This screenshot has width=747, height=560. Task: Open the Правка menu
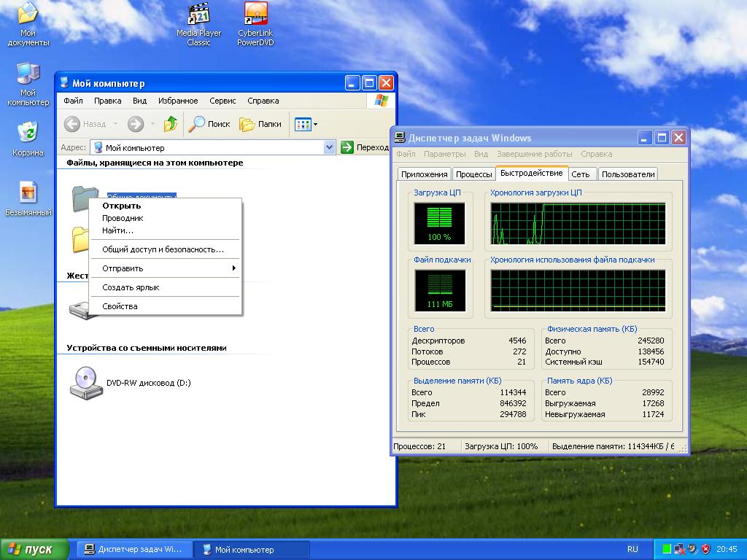[x=108, y=101]
